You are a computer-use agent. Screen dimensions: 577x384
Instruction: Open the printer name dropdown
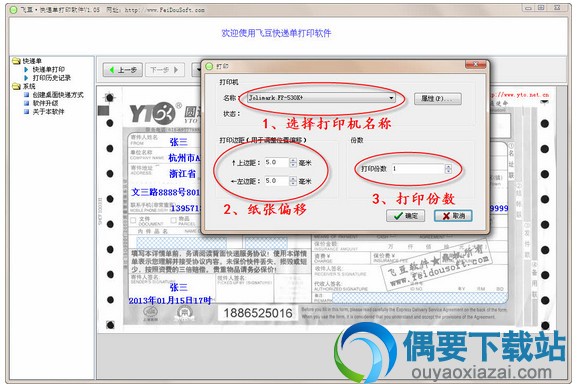[x=321, y=98]
